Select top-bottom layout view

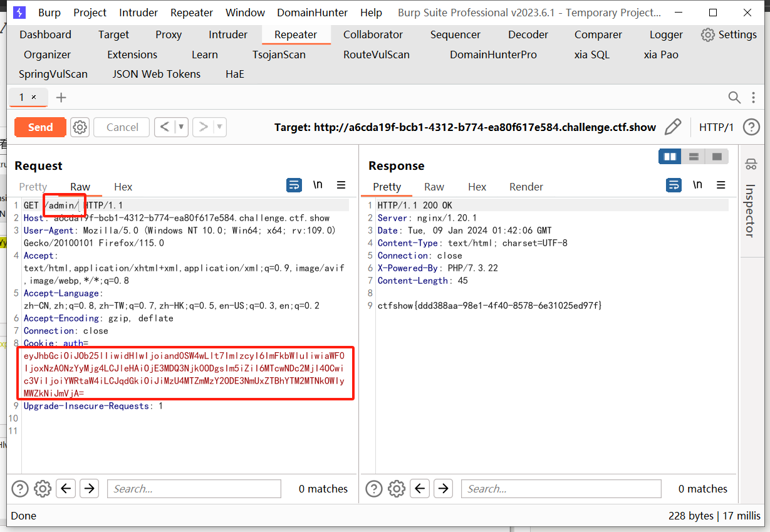pos(694,156)
